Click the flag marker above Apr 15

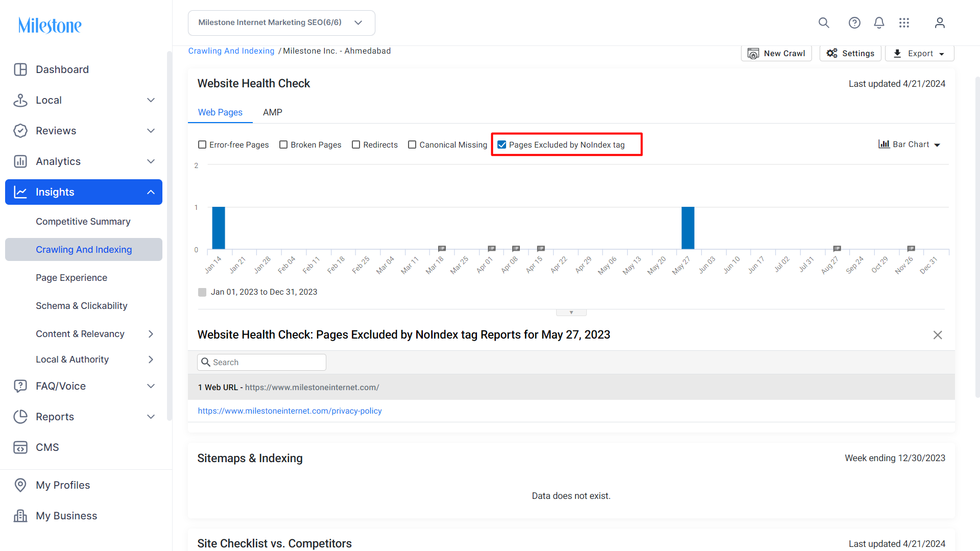click(x=541, y=249)
